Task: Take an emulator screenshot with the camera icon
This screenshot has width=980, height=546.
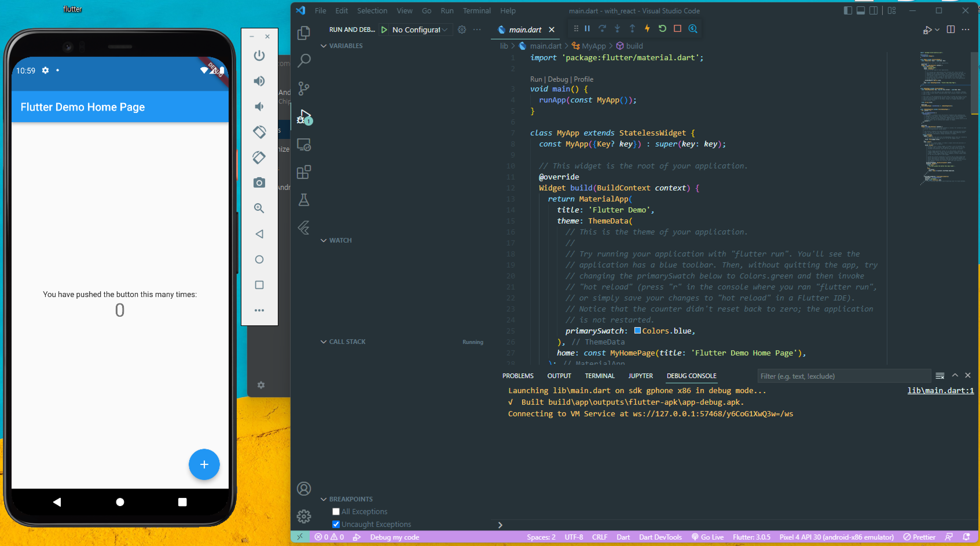Action: coord(259,183)
